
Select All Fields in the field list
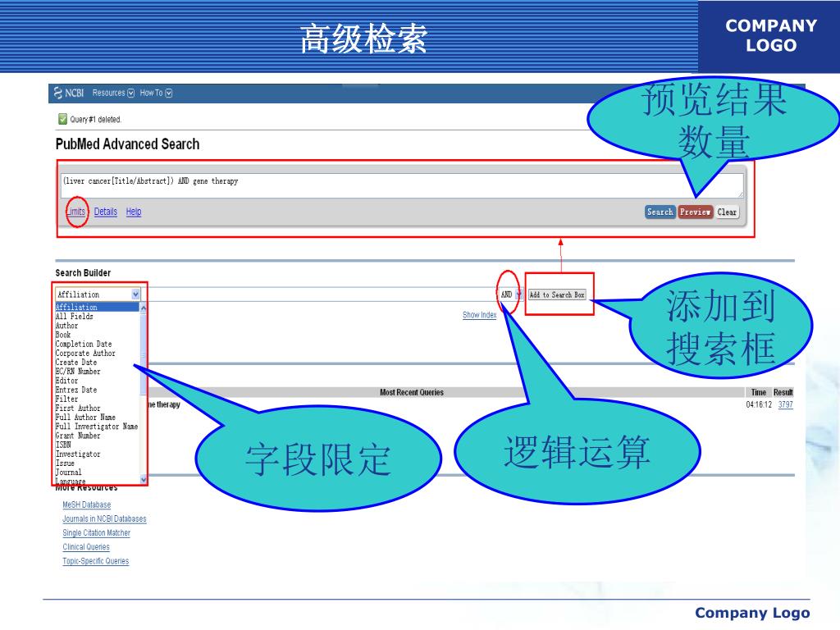tap(97, 317)
